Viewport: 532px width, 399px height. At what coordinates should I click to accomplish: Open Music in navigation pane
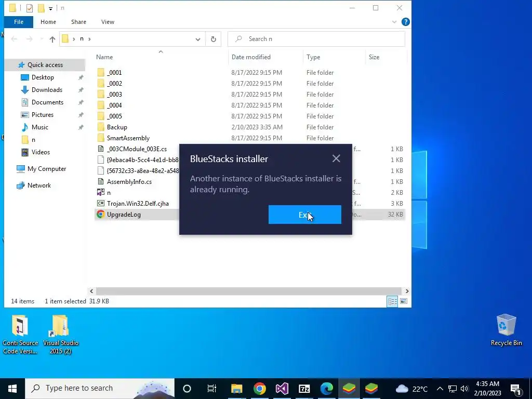pyautogui.click(x=39, y=127)
